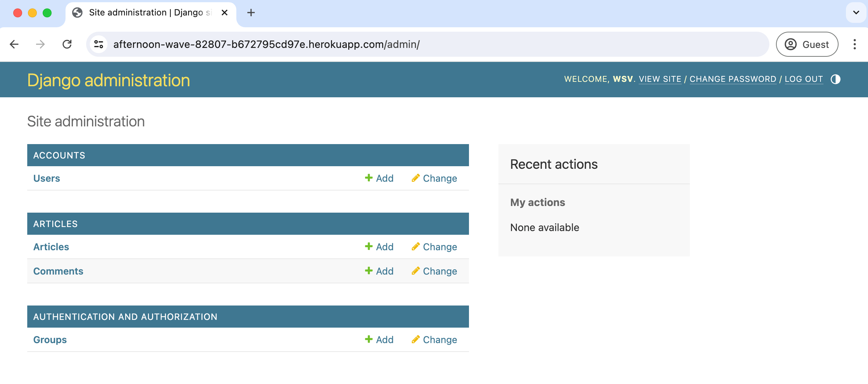Open the Accounts section header
This screenshot has width=868, height=384.
(59, 155)
